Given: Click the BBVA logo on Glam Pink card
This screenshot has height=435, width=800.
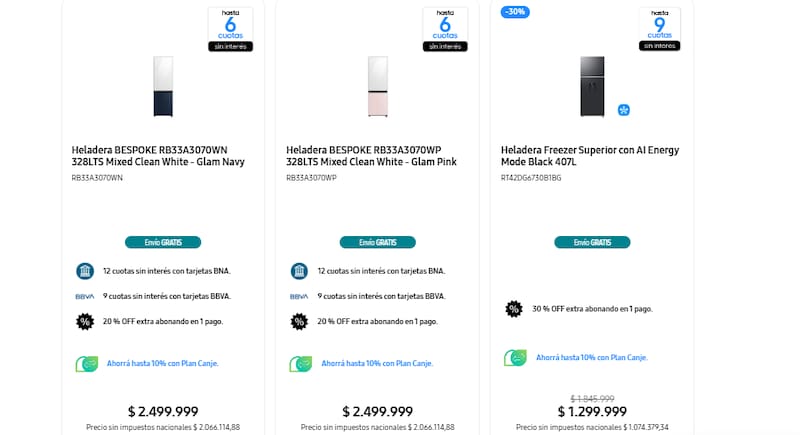Looking at the screenshot, I should [x=299, y=296].
